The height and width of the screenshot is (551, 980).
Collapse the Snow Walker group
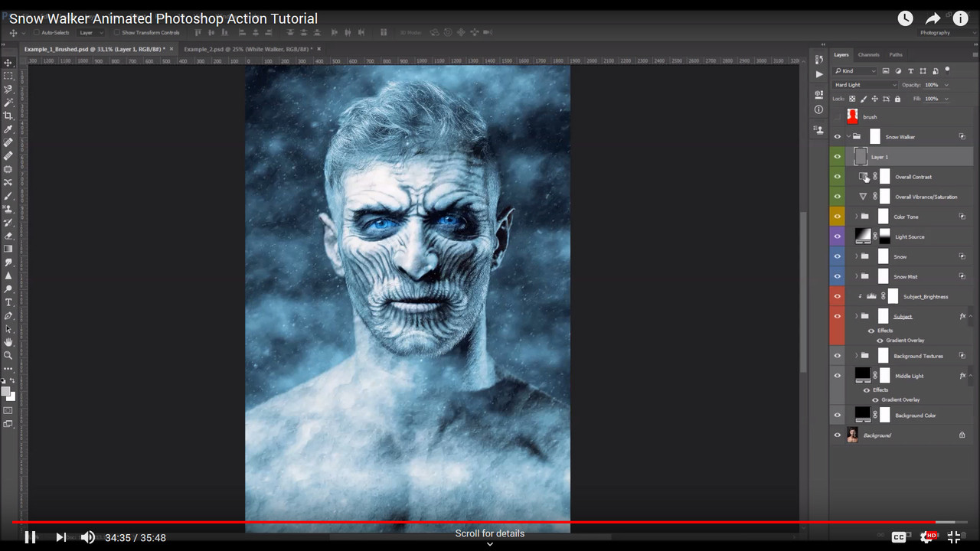(848, 135)
